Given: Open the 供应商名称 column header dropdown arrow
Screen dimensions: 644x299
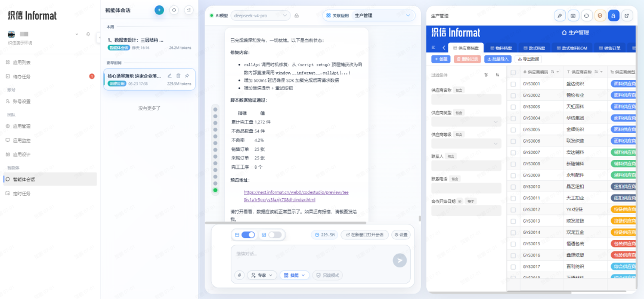Looking at the screenshot, I should click(601, 72).
